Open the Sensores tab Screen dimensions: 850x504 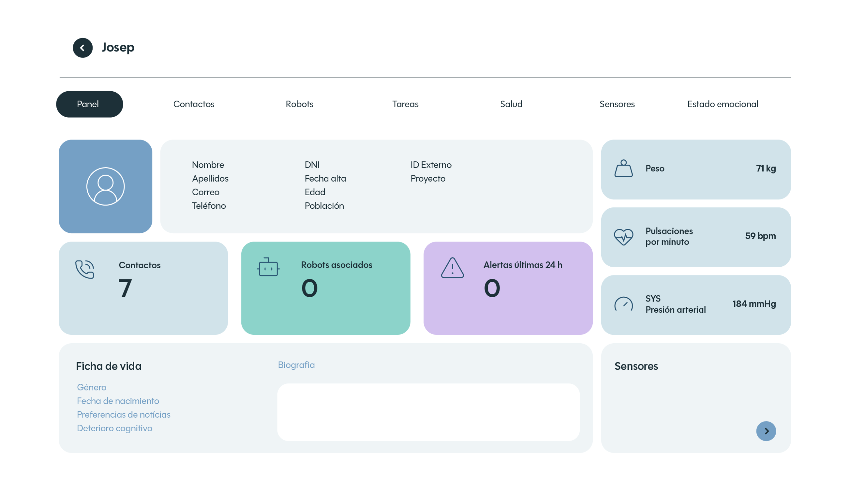tap(617, 104)
